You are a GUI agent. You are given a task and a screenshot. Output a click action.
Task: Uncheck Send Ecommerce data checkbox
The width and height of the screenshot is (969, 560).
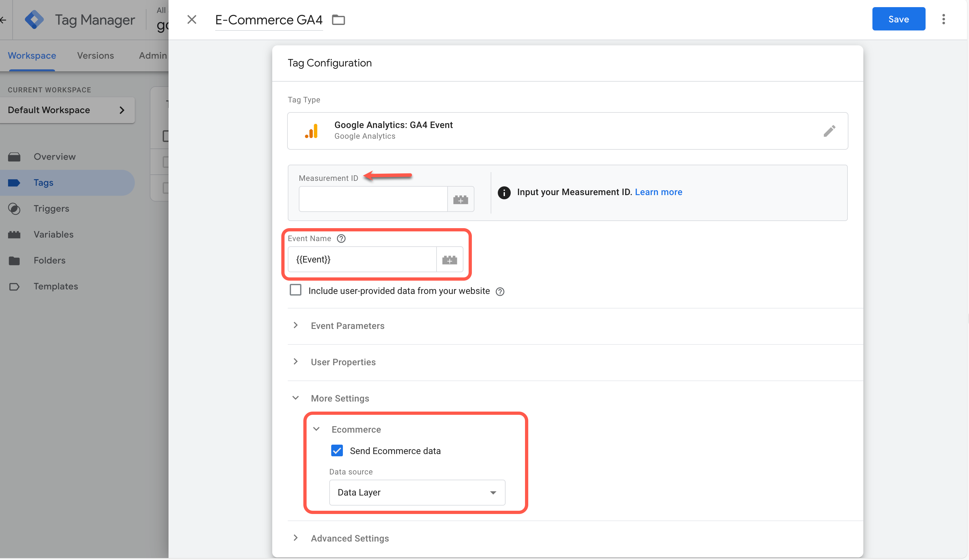337,450
